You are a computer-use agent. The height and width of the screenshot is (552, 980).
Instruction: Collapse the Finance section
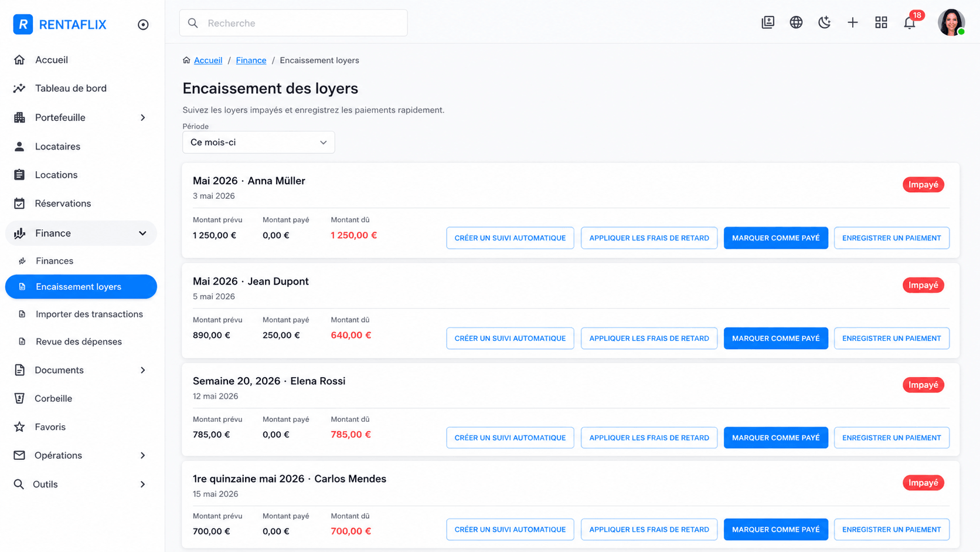[x=81, y=233]
